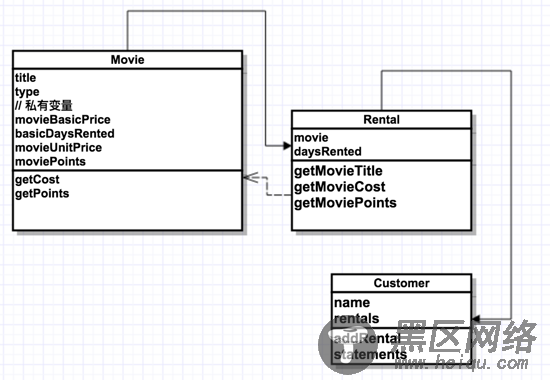550x380 pixels.
Task: Click the getMoviePoints method
Action: click(x=345, y=203)
